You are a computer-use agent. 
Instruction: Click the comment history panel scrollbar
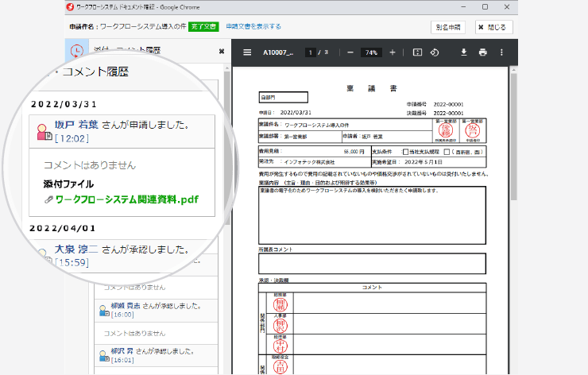pyautogui.click(x=227, y=148)
